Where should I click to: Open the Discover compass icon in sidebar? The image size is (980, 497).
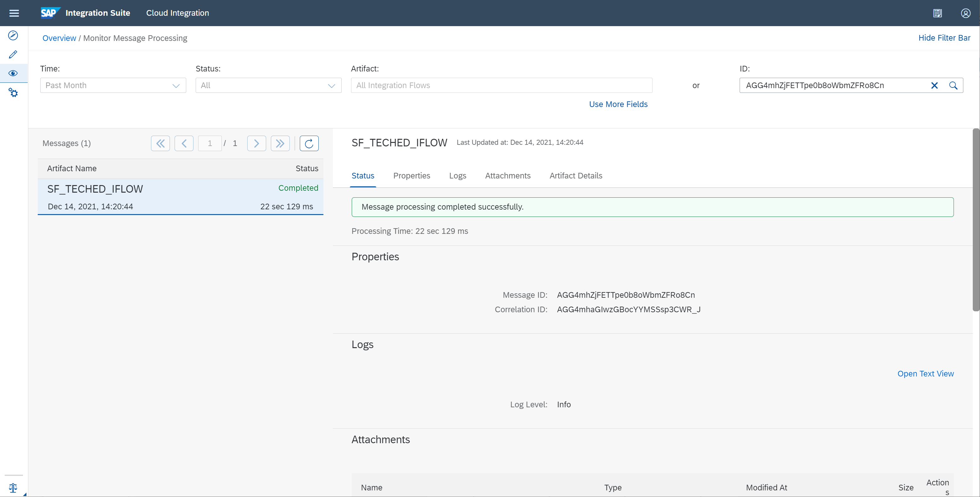13,35
